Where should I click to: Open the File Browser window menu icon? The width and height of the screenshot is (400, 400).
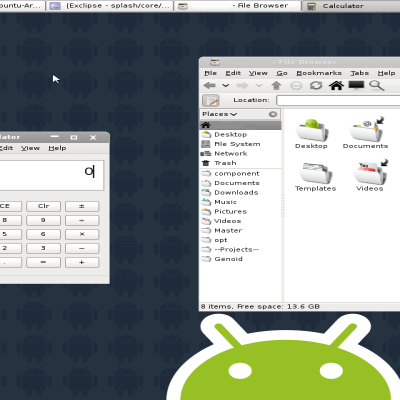[x=215, y=62]
